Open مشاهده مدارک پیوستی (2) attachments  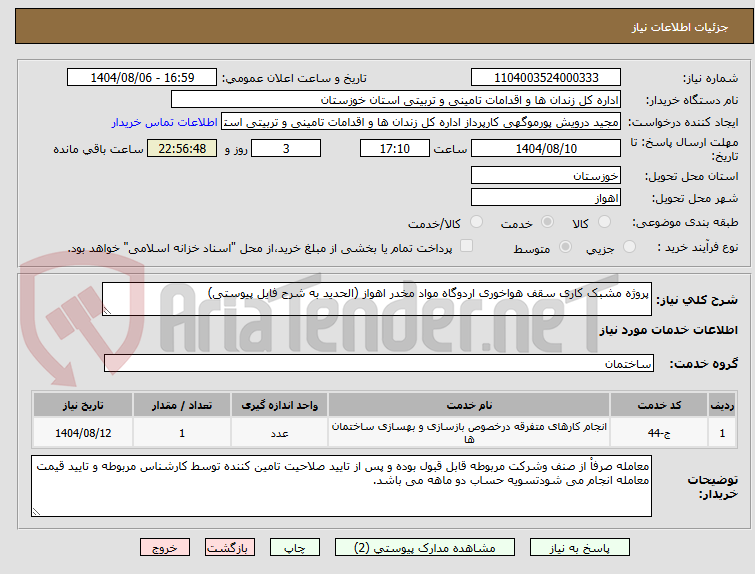425,548
